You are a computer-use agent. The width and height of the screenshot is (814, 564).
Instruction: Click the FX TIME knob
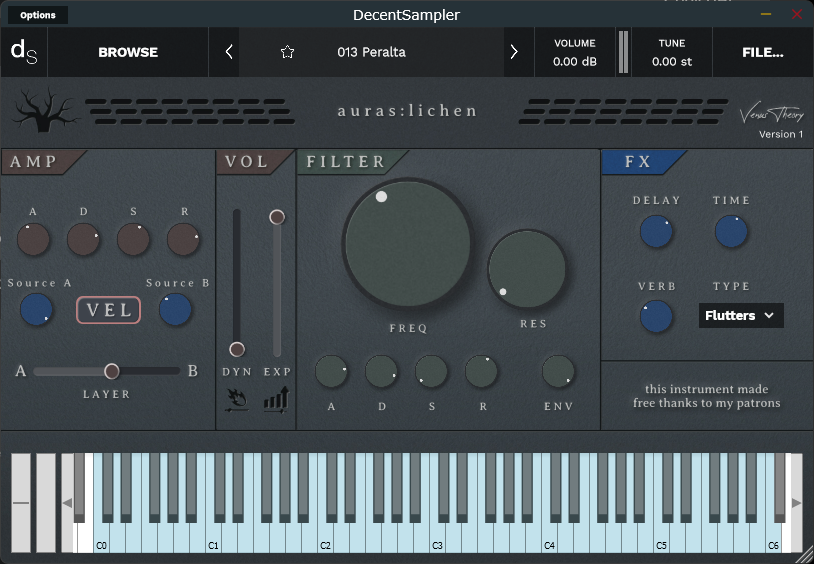click(731, 232)
